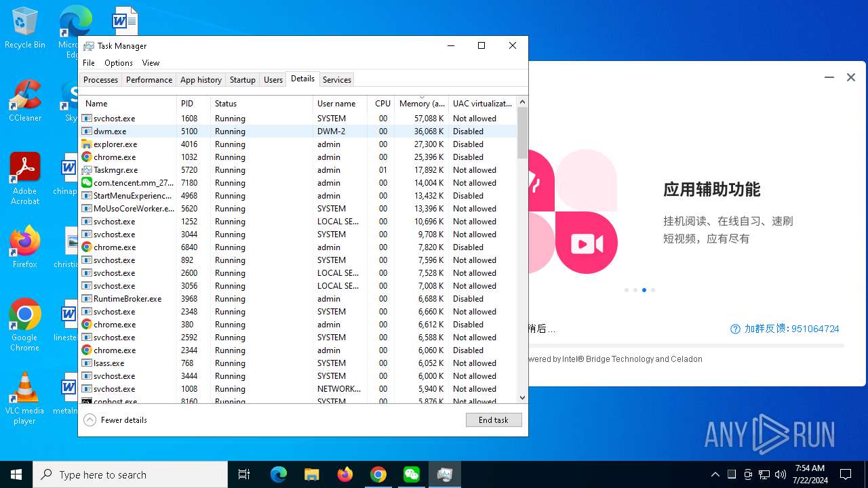The height and width of the screenshot is (488, 868).
Task: Open the View menu in Task Manager
Action: point(151,63)
